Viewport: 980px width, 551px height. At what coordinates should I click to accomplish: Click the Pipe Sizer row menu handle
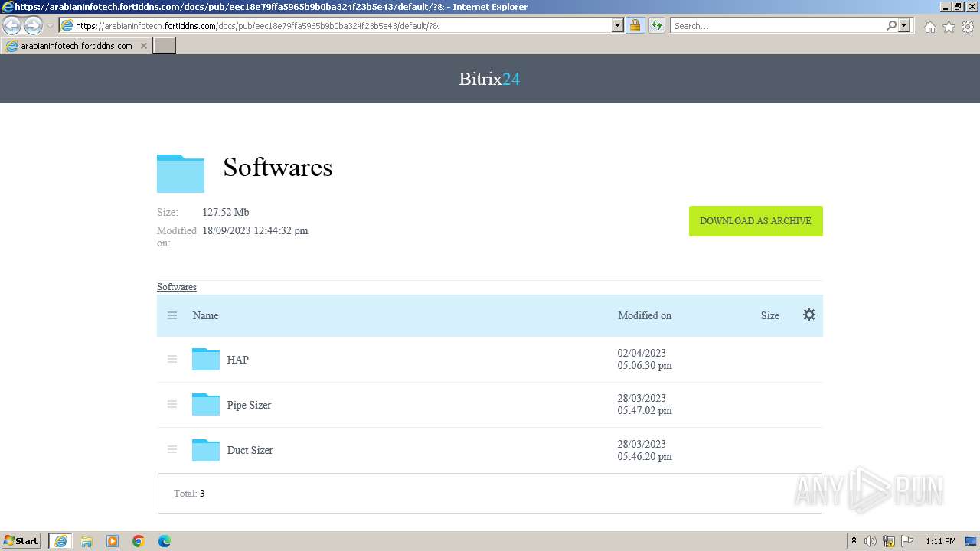coord(172,404)
